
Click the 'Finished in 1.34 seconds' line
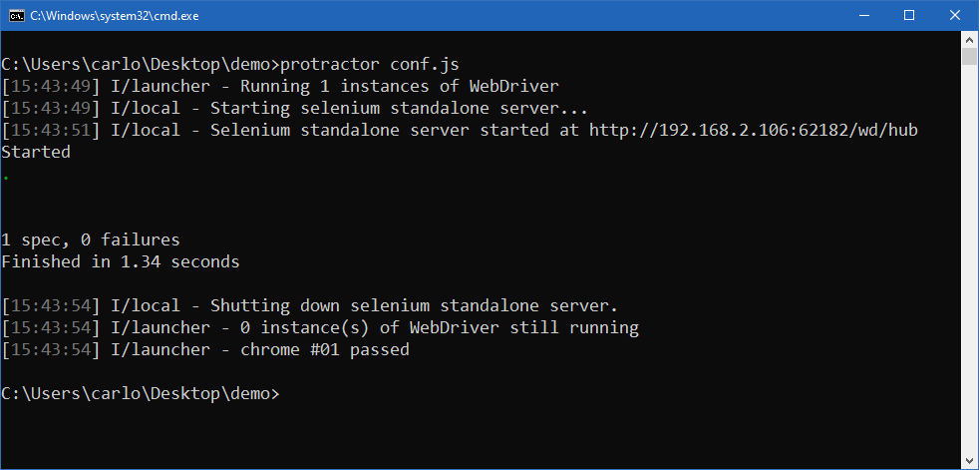121,261
